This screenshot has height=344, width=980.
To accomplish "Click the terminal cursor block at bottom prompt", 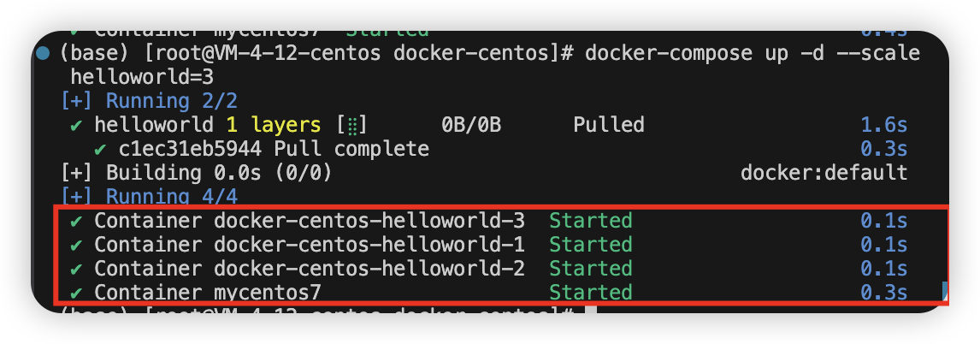I will (590, 311).
